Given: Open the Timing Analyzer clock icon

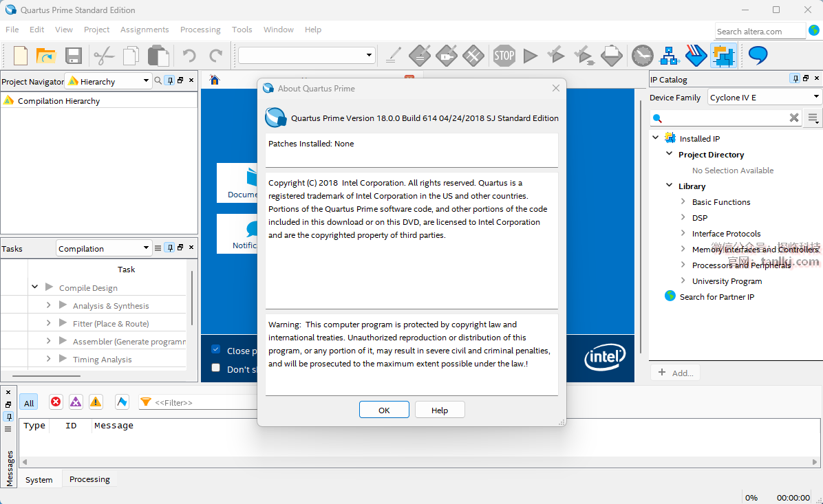Looking at the screenshot, I should point(642,56).
